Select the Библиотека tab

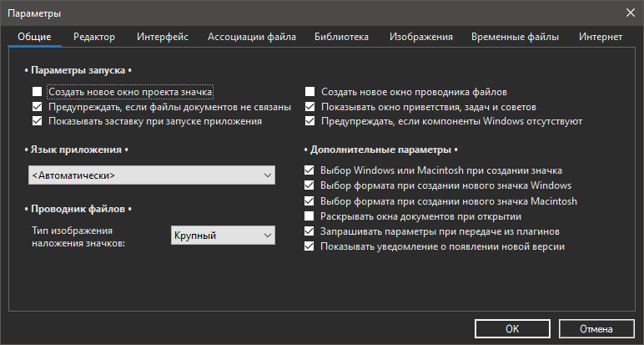(x=341, y=37)
